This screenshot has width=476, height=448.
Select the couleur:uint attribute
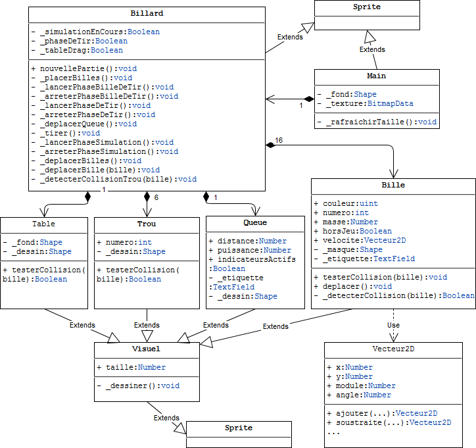point(346,203)
